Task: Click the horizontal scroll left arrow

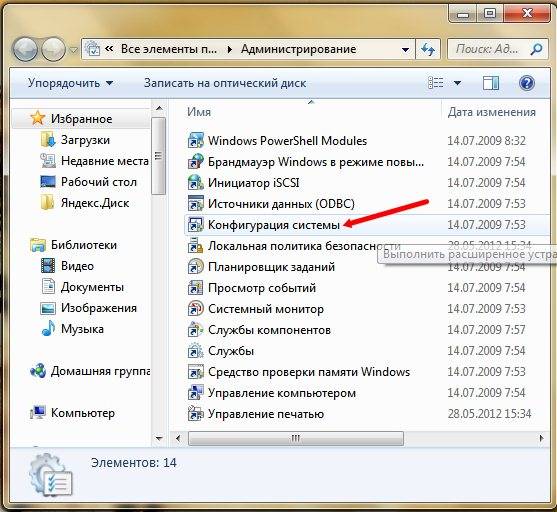Action: pos(178,438)
